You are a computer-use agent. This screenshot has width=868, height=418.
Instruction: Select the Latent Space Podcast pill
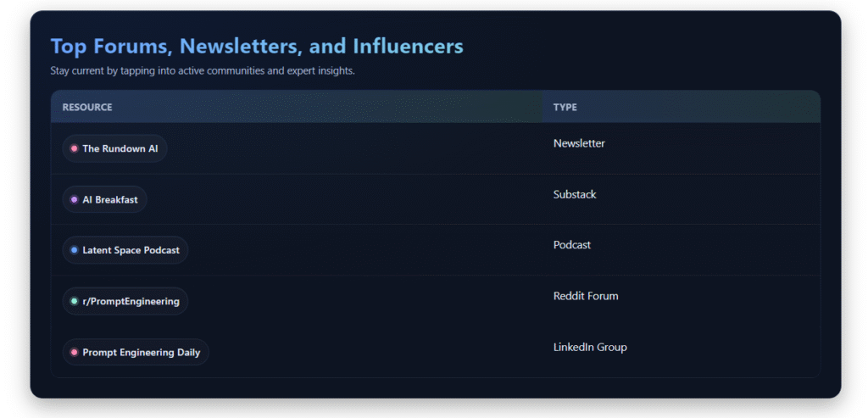coord(125,250)
